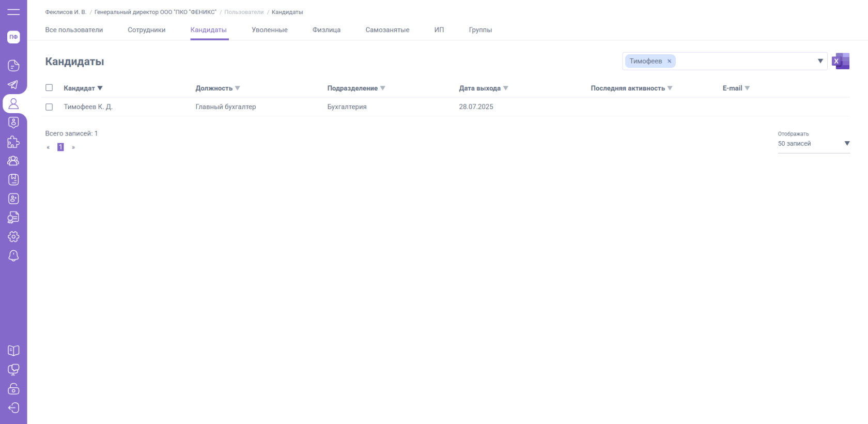Image resolution: width=868 pixels, height=424 pixels.
Task: Click inside the candidate search field
Action: click(x=744, y=61)
